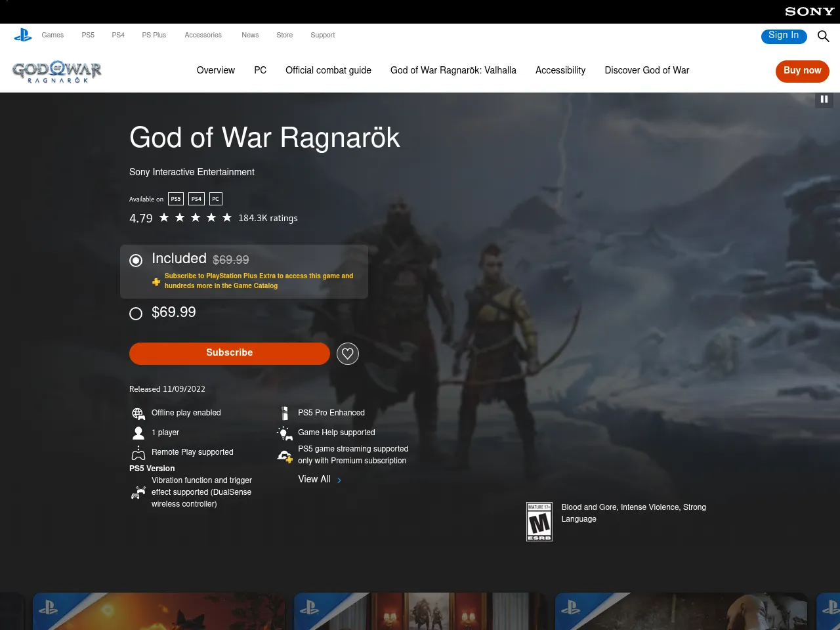
Task: Click the Subscribe button
Action: (x=229, y=353)
